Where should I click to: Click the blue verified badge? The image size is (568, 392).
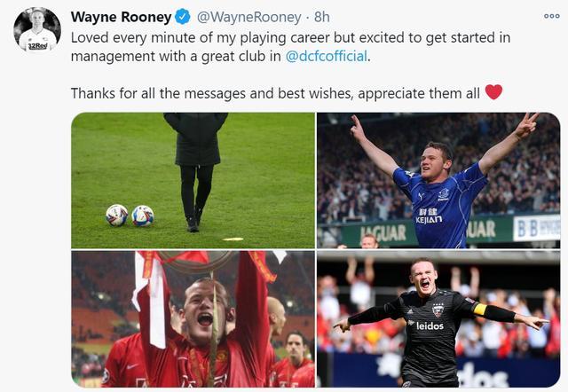tap(183, 17)
